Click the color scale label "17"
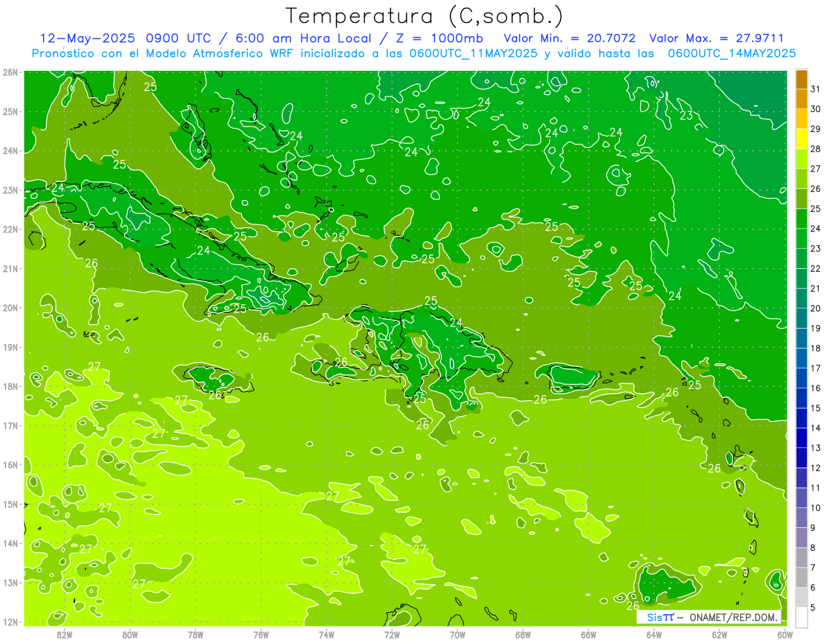 [x=816, y=368]
